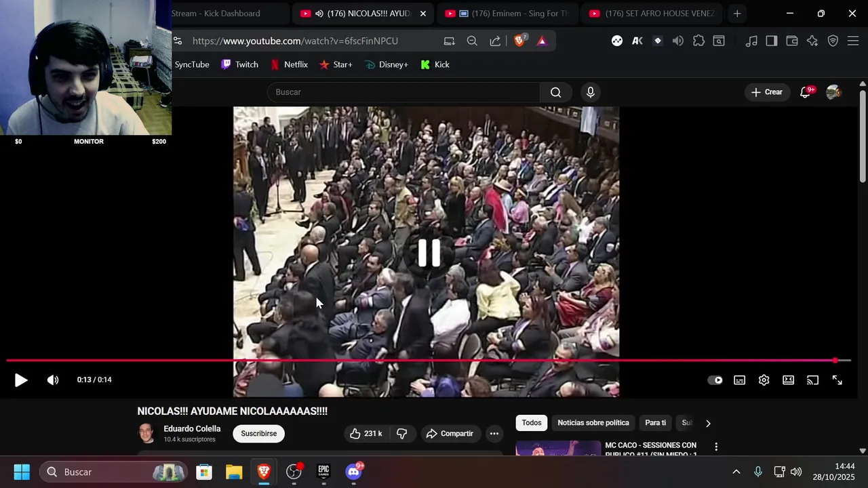The height and width of the screenshot is (488, 868).
Task: Click the install app icon in the address bar
Action: 449,41
